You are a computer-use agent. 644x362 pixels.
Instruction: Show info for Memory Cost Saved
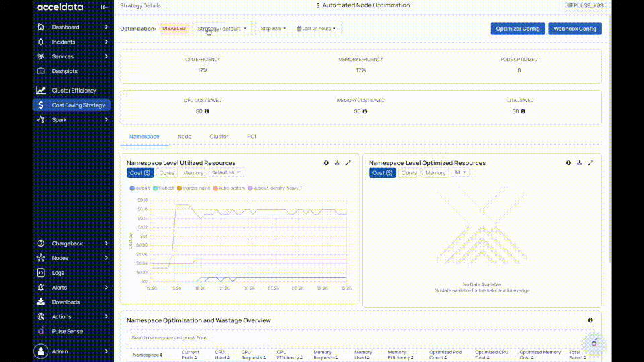[365, 111]
